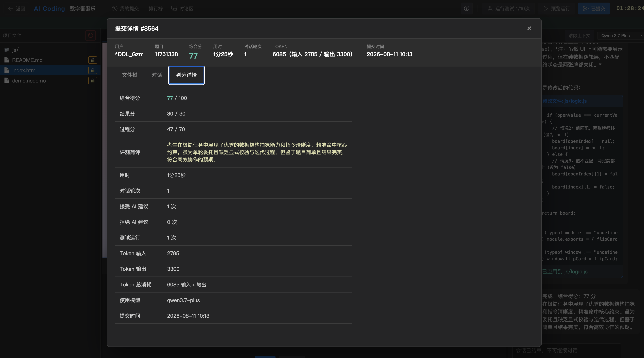This screenshot has height=358, width=644.
Task: Add new project file with plus icon
Action: 78,35
